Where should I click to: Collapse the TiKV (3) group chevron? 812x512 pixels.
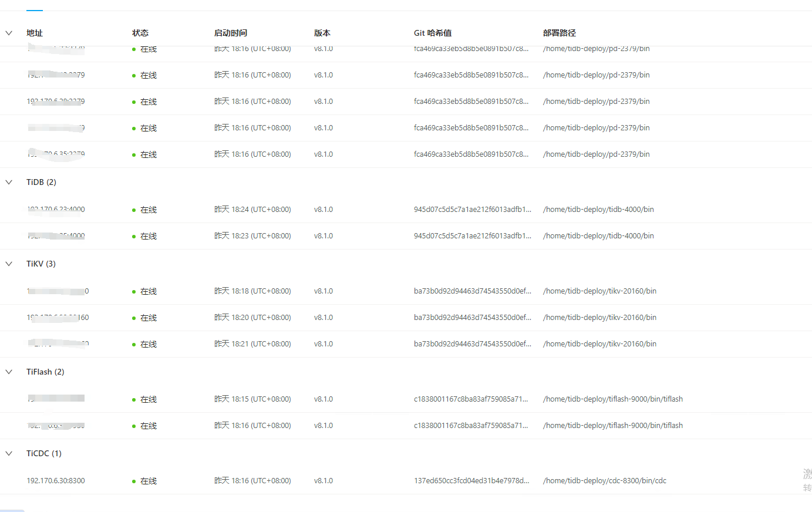9,264
